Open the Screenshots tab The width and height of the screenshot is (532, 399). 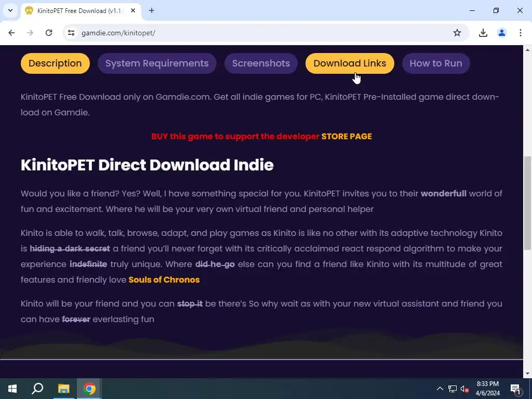click(261, 63)
